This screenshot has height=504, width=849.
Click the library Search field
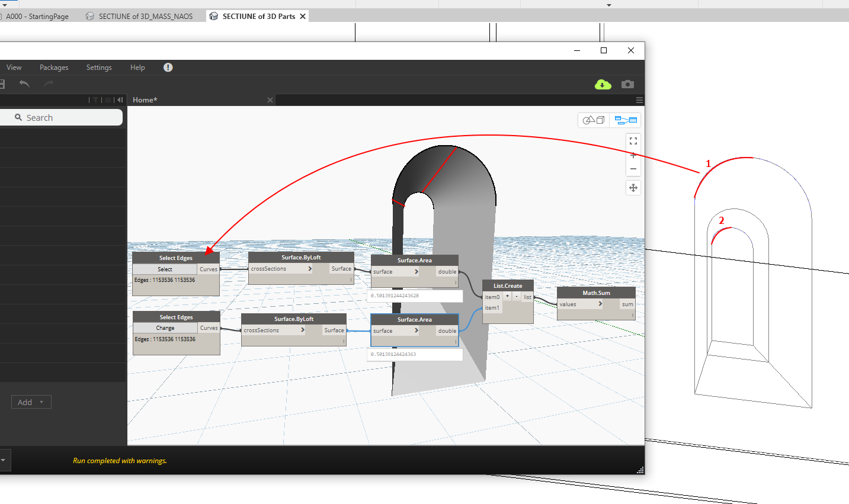[60, 117]
